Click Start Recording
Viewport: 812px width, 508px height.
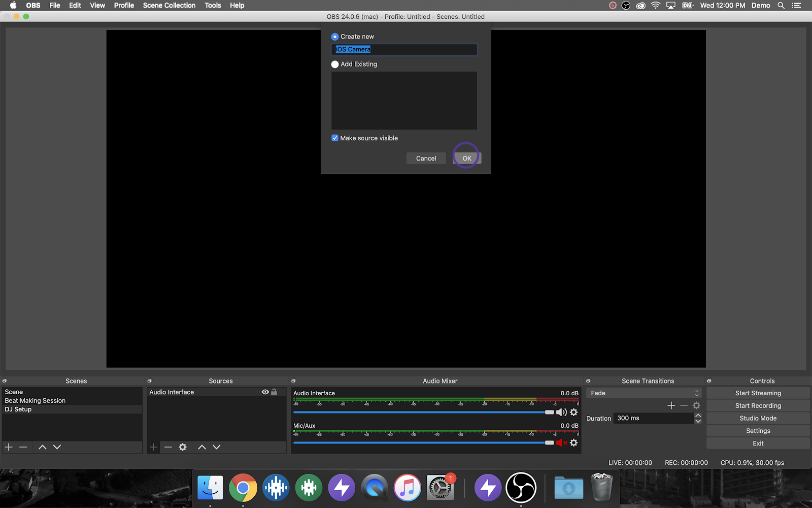point(758,406)
